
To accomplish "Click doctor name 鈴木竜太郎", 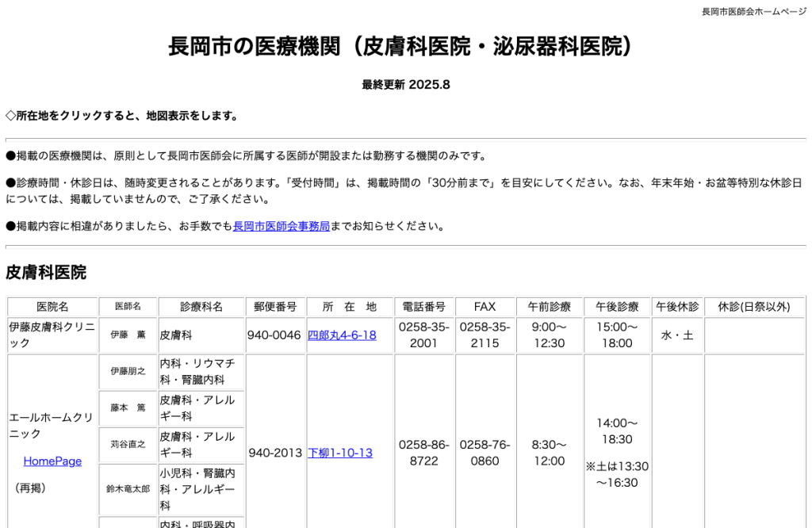I will pyautogui.click(x=128, y=488).
